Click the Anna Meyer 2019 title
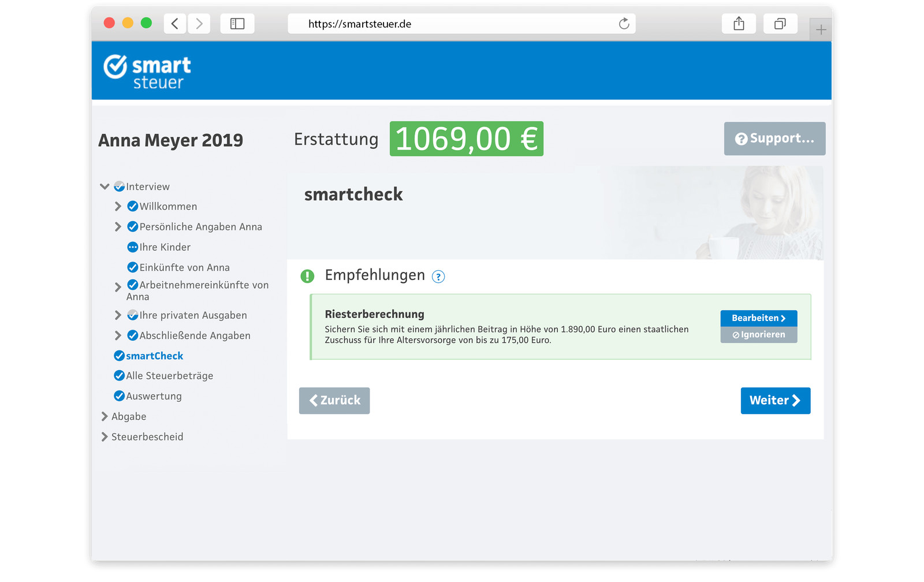This screenshot has width=924, height=582. point(170,140)
